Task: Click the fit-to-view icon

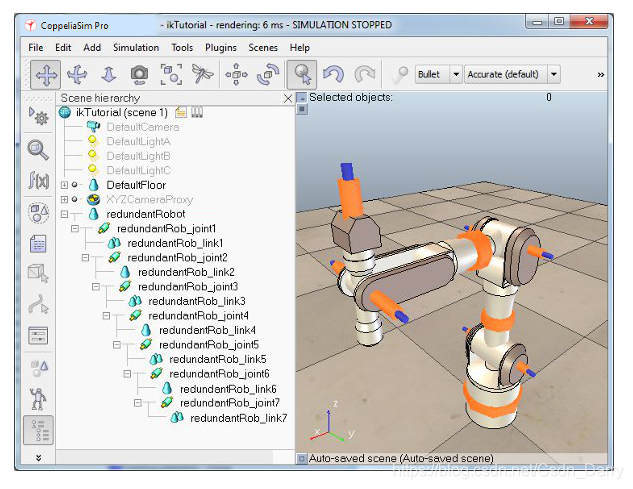Action: tap(171, 74)
